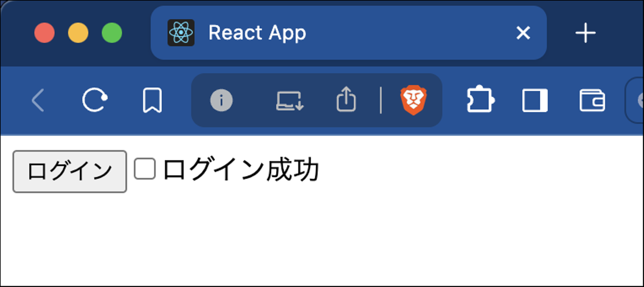The width and height of the screenshot is (644, 287).
Task: Bookmark this page
Action: [x=152, y=100]
